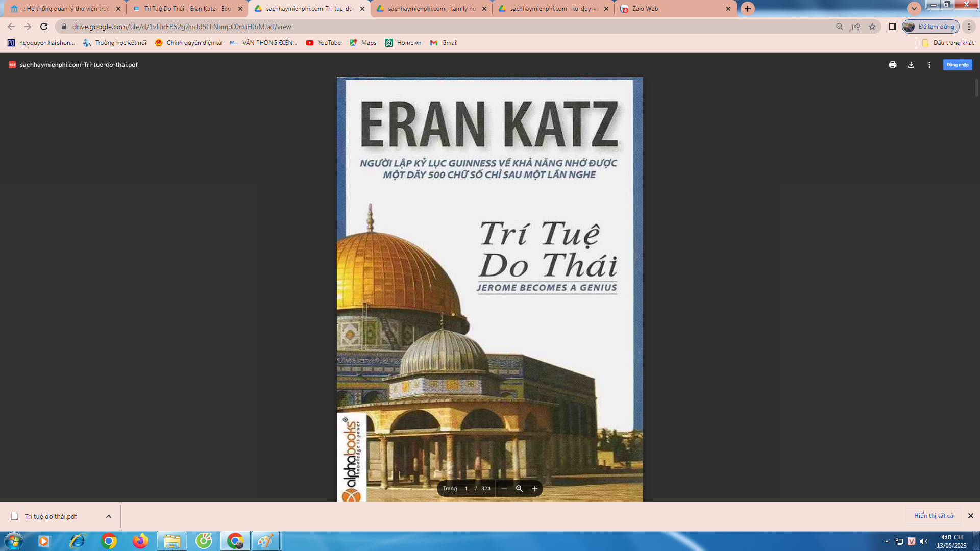
Task: Open Chính quyền điện tử bookmark
Action: pyautogui.click(x=188, y=43)
